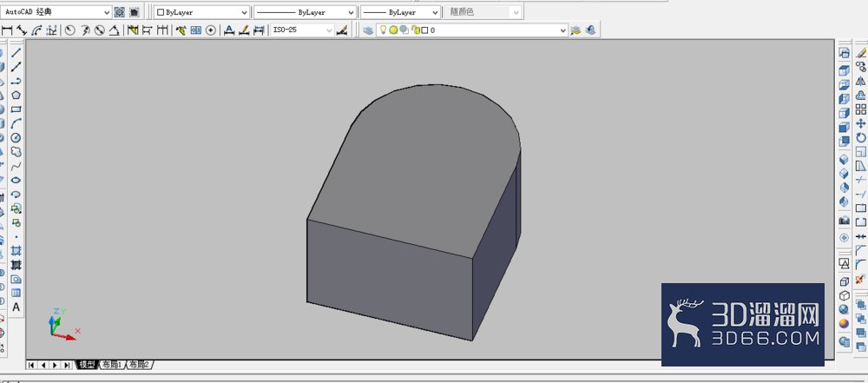Viewport: 868px width, 383px height.
Task: Select the Ellipse draw tool
Action: click(16, 180)
